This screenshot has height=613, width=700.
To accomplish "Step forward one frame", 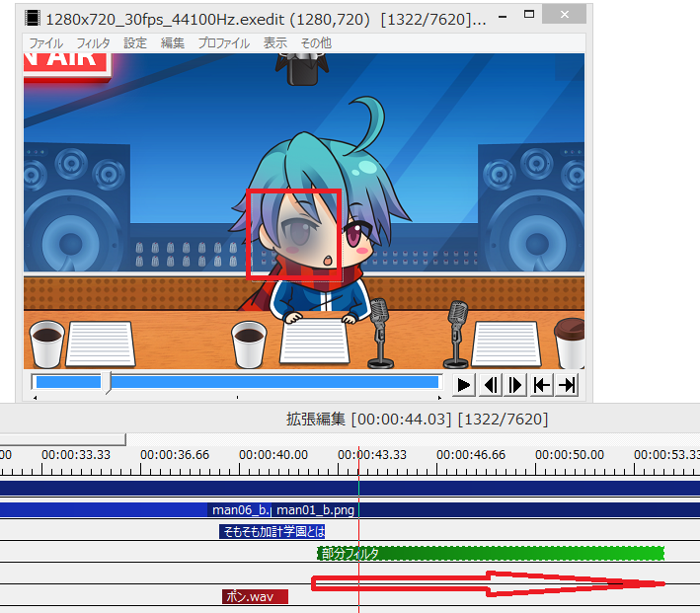I will point(515,384).
